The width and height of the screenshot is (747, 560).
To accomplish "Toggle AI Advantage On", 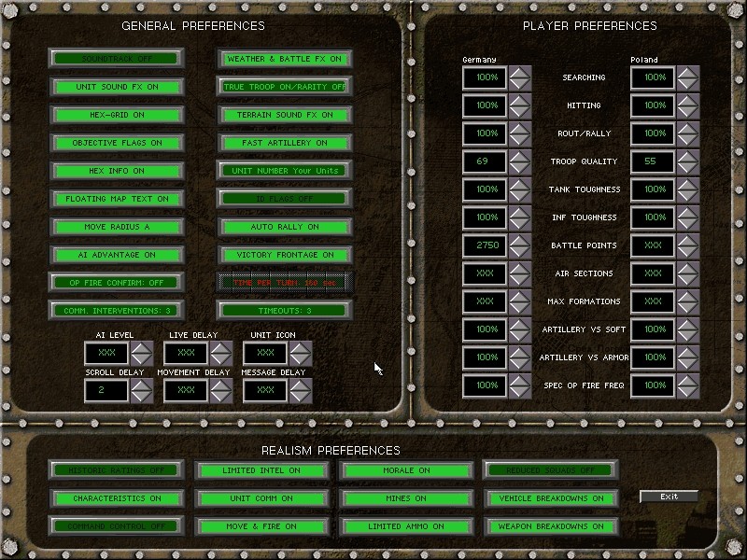I will (116, 255).
